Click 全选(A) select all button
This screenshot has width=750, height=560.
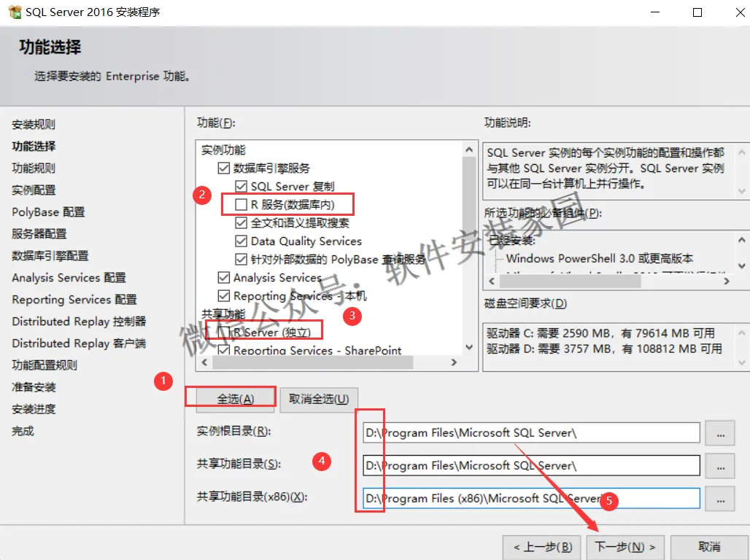236,399
